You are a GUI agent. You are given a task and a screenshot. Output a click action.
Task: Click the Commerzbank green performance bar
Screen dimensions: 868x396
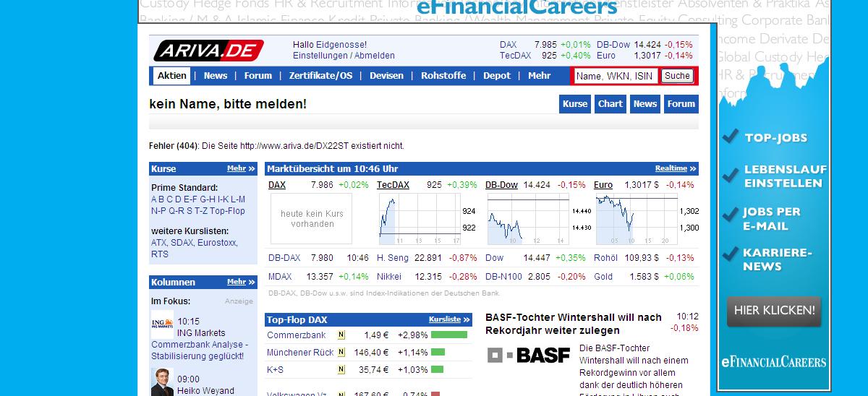[x=449, y=335]
